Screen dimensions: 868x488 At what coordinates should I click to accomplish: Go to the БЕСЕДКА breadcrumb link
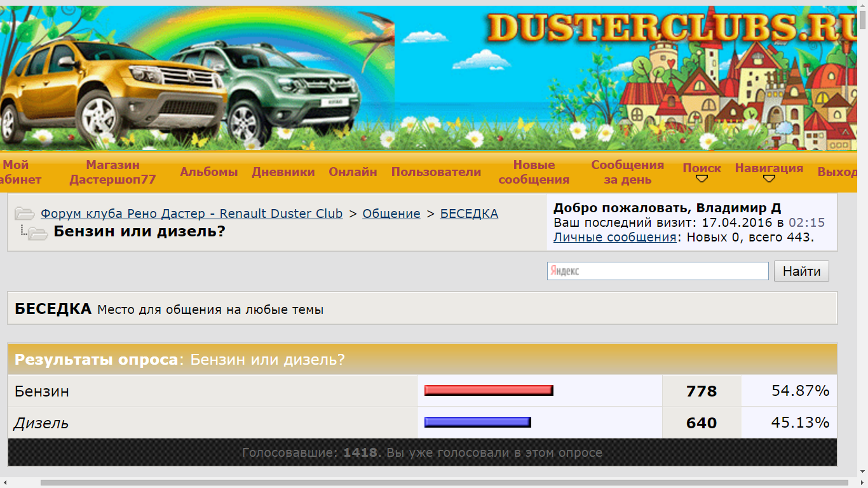[469, 213]
